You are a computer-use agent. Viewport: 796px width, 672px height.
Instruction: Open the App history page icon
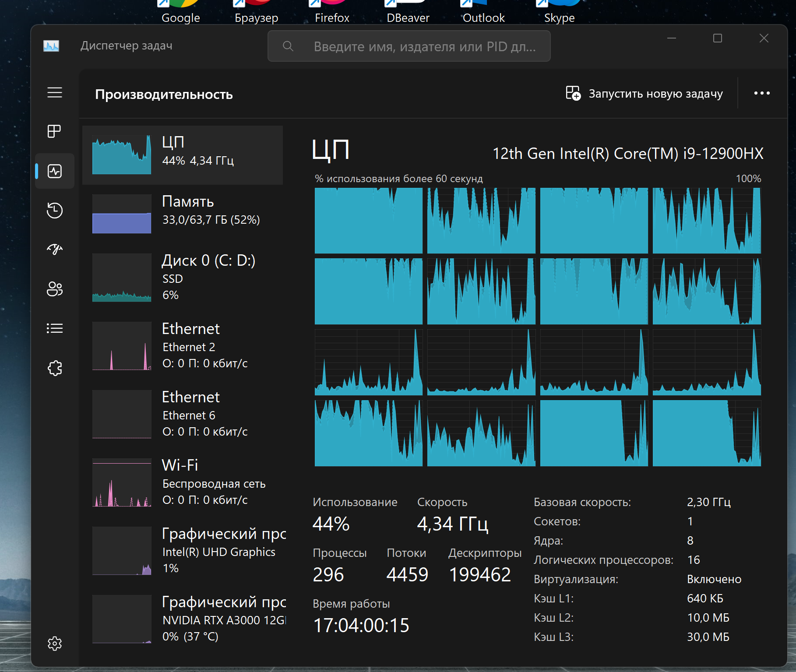(54, 211)
